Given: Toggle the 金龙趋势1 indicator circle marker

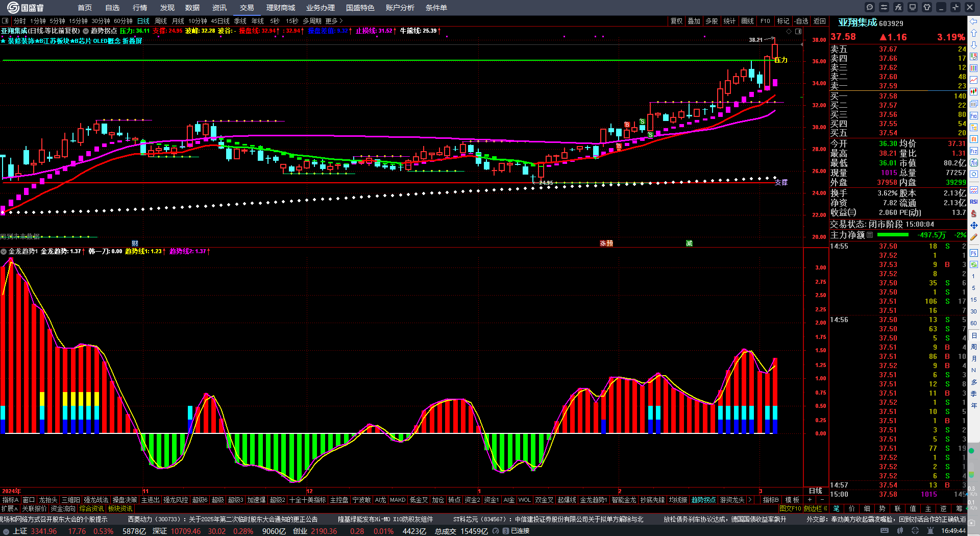Looking at the screenshot, I should (x=4, y=252).
